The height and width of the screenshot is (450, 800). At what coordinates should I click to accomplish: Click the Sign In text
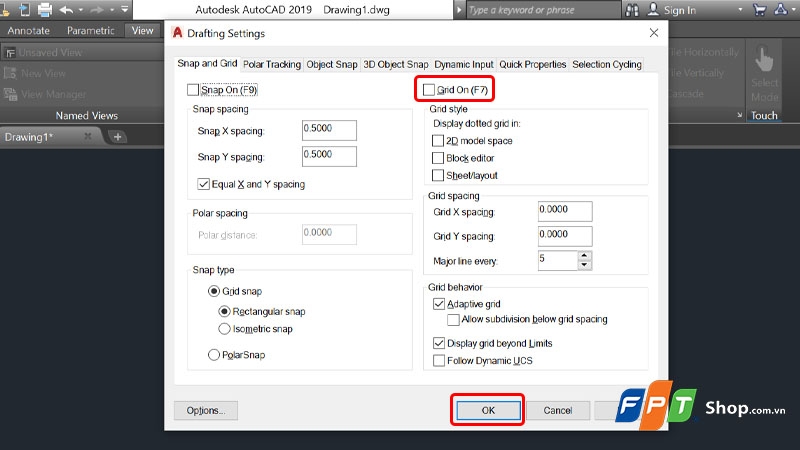(x=680, y=10)
